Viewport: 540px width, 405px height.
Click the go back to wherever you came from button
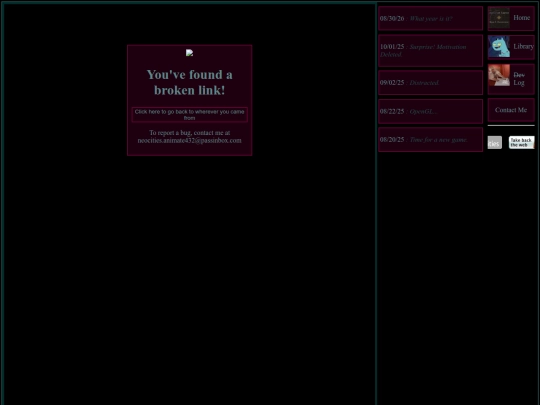[189, 115]
